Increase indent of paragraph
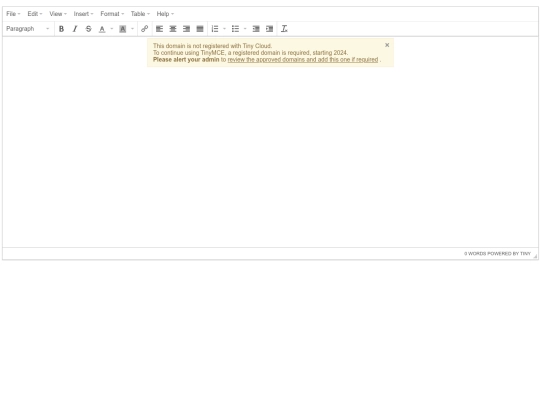540x405 pixels. coord(270,29)
